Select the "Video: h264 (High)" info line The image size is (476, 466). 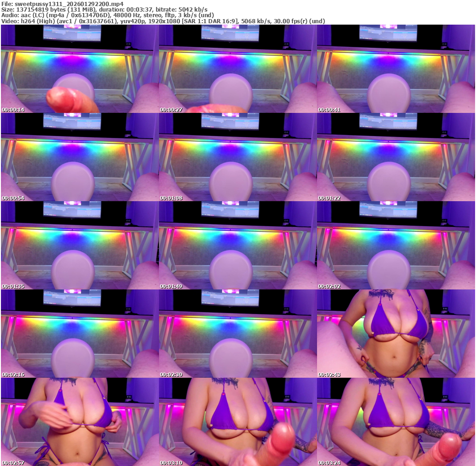[163, 21]
